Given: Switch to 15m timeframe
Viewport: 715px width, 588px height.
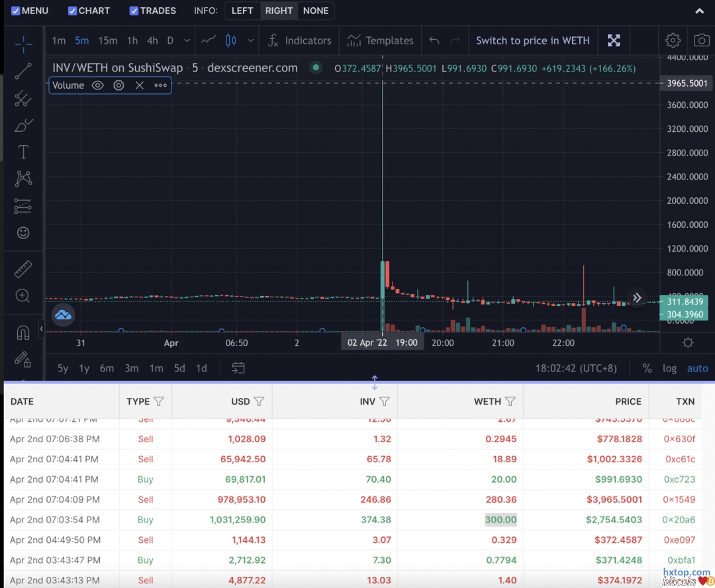Looking at the screenshot, I should coord(107,40).
